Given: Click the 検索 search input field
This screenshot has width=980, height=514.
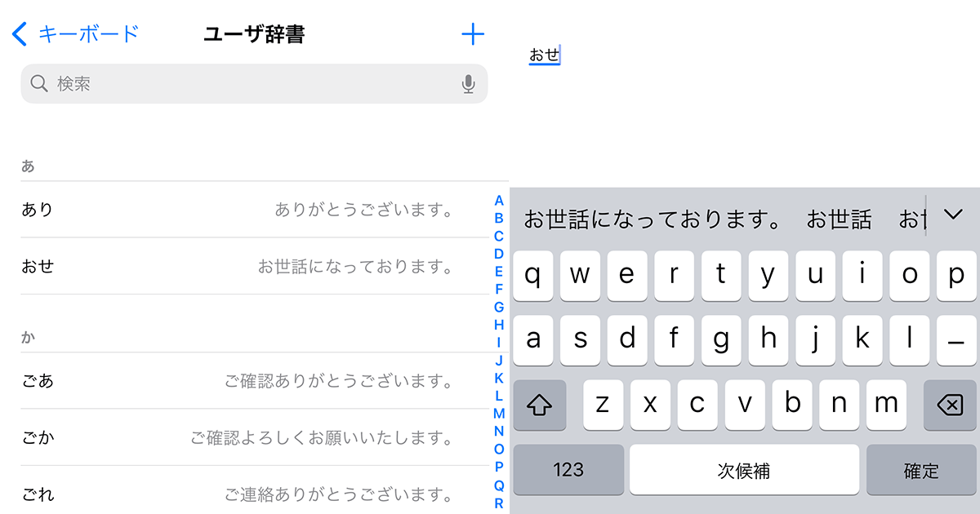Looking at the screenshot, I should [254, 84].
